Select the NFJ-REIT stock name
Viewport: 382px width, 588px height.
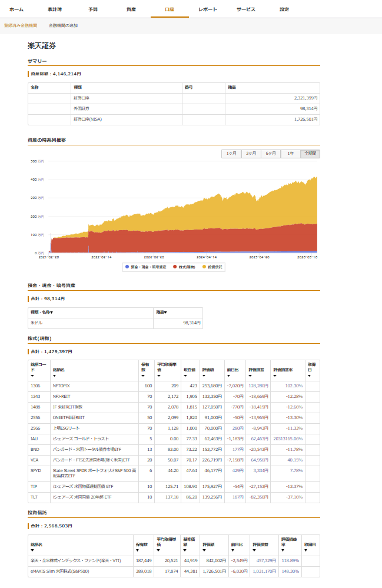coord(61,396)
